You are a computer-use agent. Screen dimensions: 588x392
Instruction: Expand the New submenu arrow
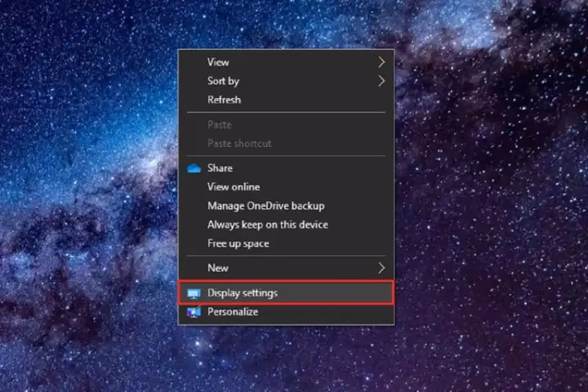(381, 268)
